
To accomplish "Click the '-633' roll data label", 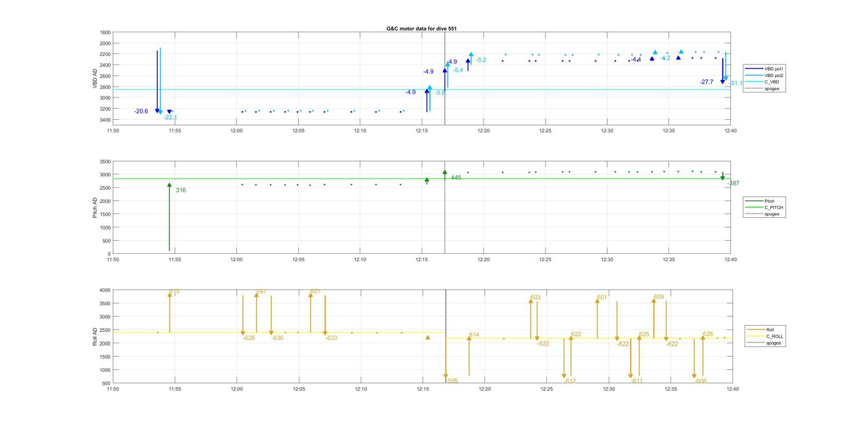I will tap(331, 338).
